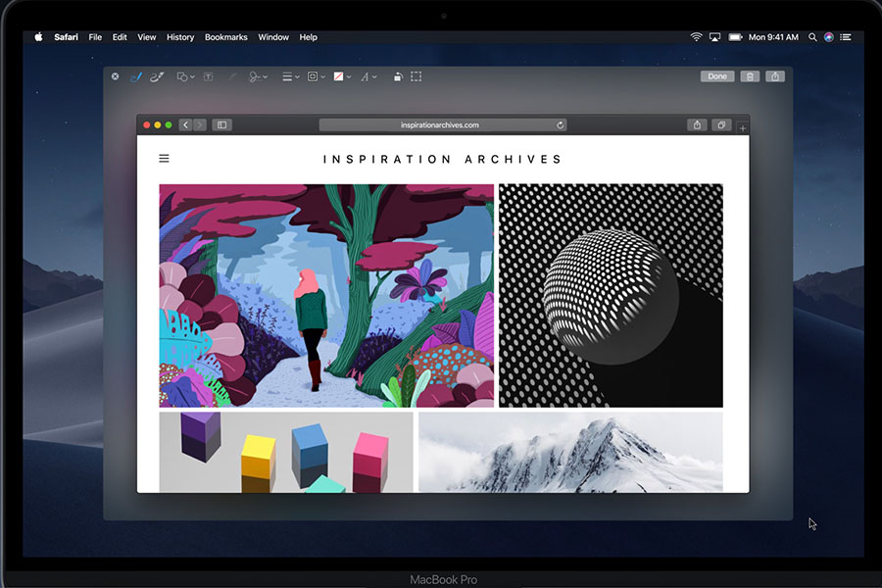Screen dimensions: 882x588
Task: Open the hamburger menu on webpage
Action: pos(164,159)
